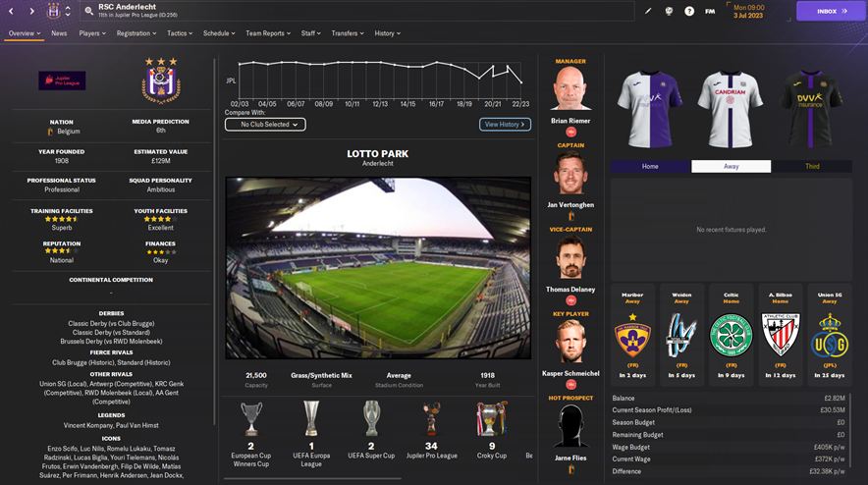Click the Danish flag under Brian Riemer
The width and height of the screenshot is (868, 485).
(570, 132)
